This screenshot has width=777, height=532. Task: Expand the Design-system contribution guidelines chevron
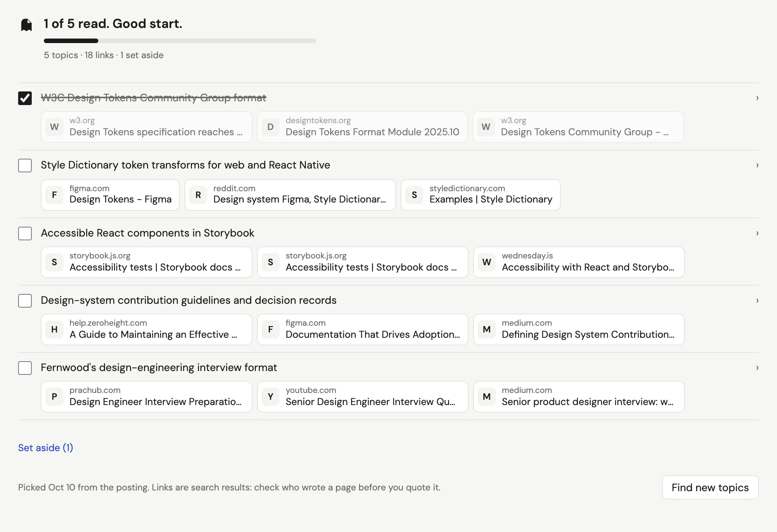tap(757, 301)
